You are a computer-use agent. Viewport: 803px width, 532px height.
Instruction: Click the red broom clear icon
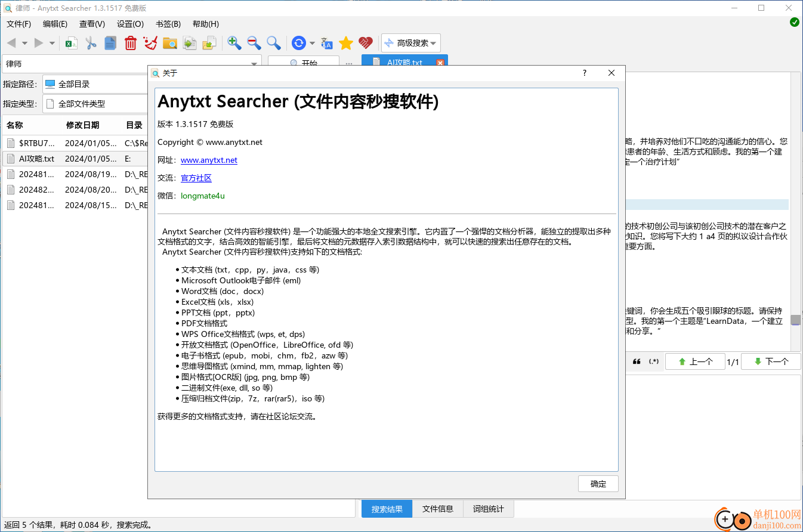coord(150,43)
